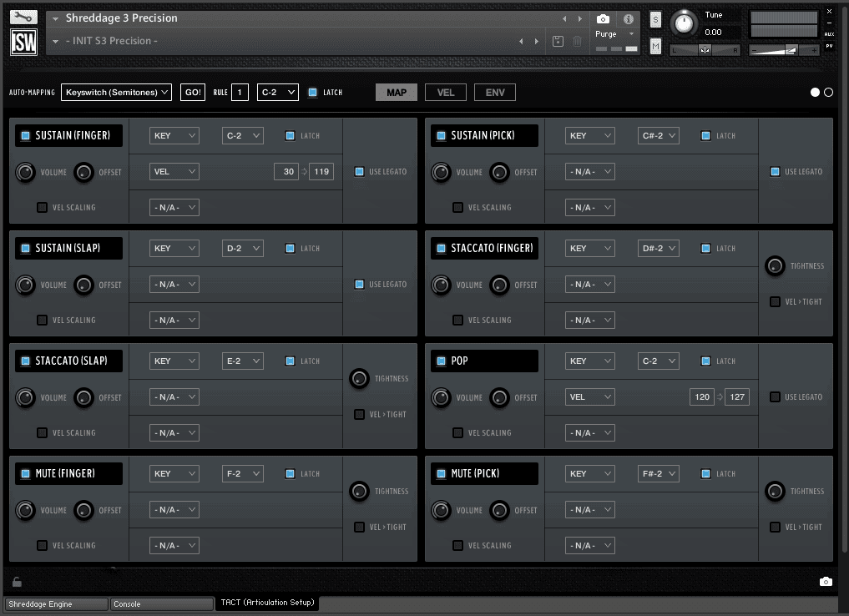
Task: Click the Rule number input field
Action: 240,93
